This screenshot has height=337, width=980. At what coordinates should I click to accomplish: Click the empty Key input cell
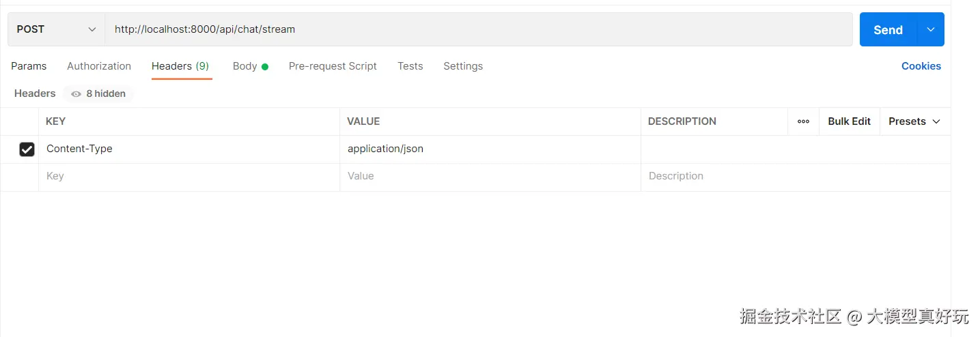[x=188, y=176]
